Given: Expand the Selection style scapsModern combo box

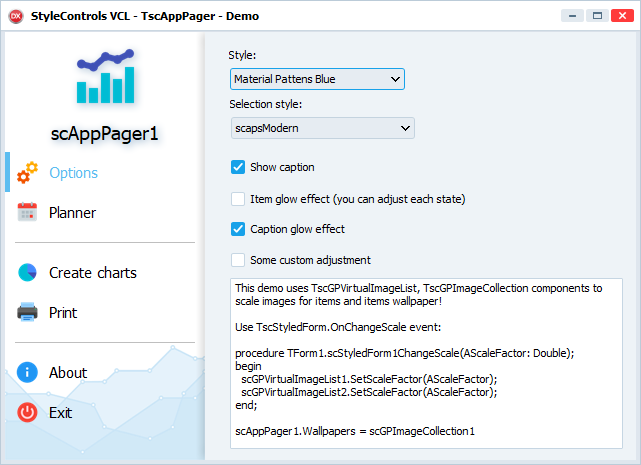Looking at the screenshot, I should 323,128.
